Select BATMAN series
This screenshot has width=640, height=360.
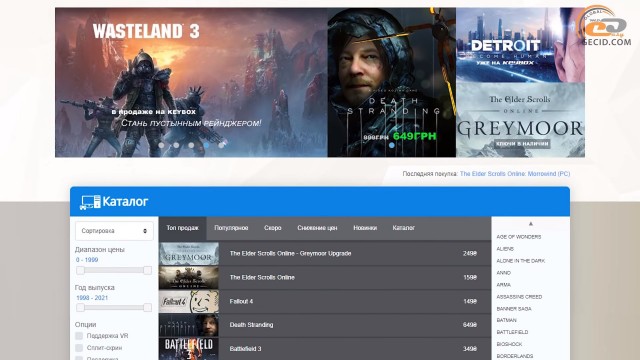[506, 320]
